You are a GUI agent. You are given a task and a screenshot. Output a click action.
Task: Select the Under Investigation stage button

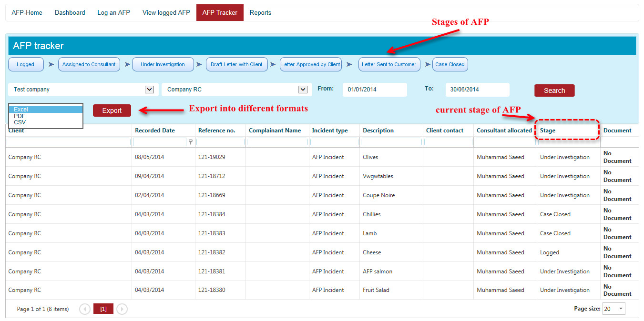163,64
